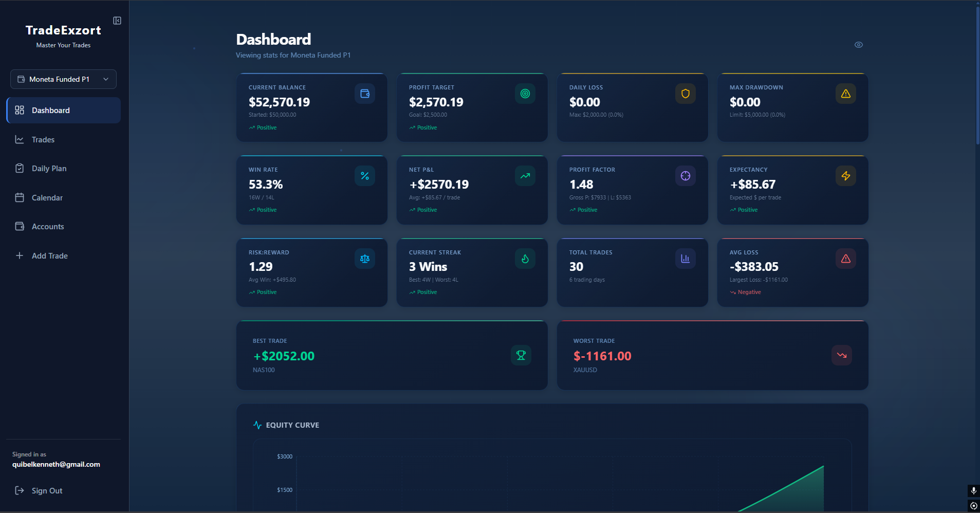Click the crosshair icon on Profit Factor card
The width and height of the screenshot is (980, 513).
pyautogui.click(x=685, y=176)
